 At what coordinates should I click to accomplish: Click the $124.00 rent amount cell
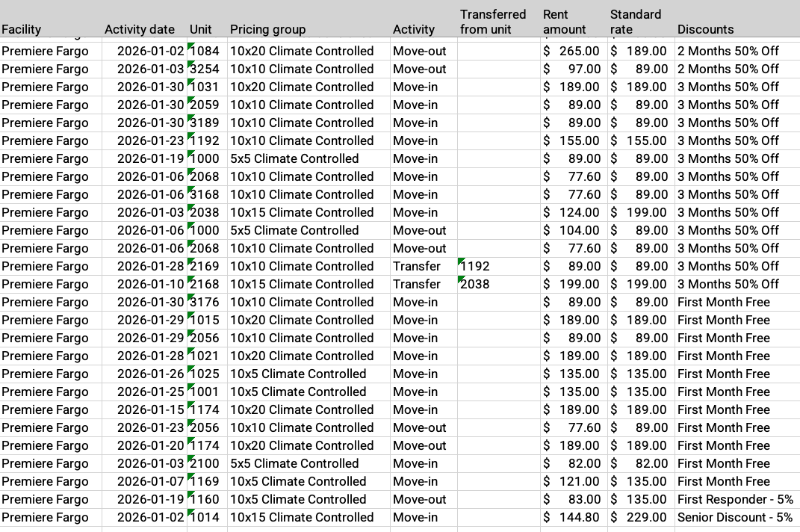coord(573,212)
